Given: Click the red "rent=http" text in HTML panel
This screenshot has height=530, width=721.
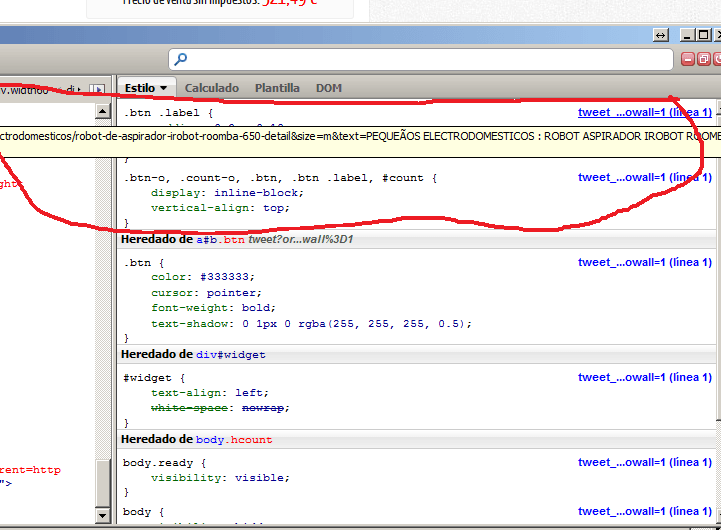Looking at the screenshot, I should coord(30,470).
